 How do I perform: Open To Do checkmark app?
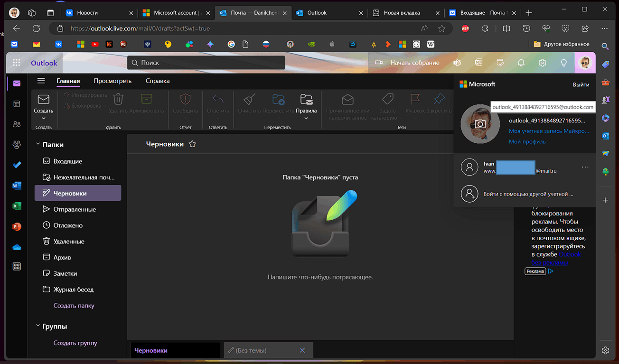click(x=17, y=165)
